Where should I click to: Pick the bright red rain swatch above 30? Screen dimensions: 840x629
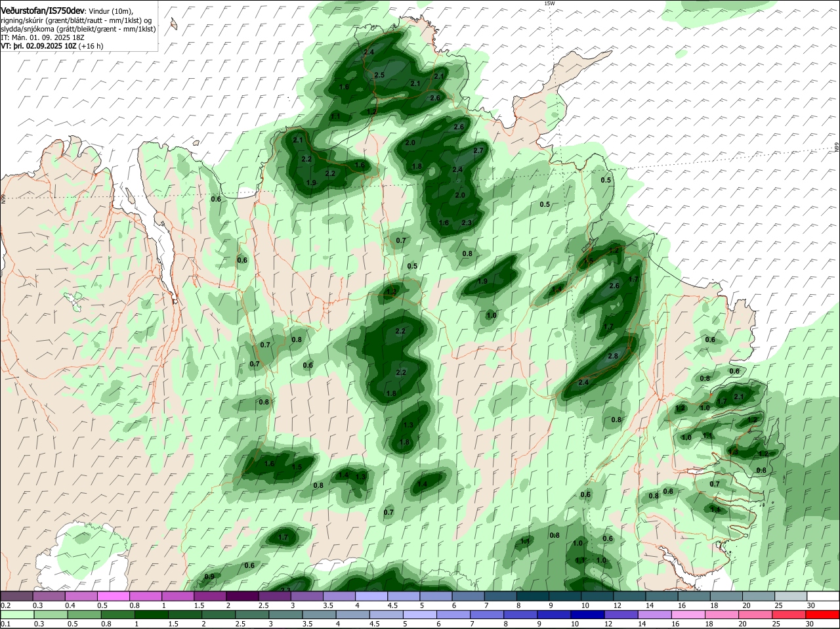coord(824,615)
